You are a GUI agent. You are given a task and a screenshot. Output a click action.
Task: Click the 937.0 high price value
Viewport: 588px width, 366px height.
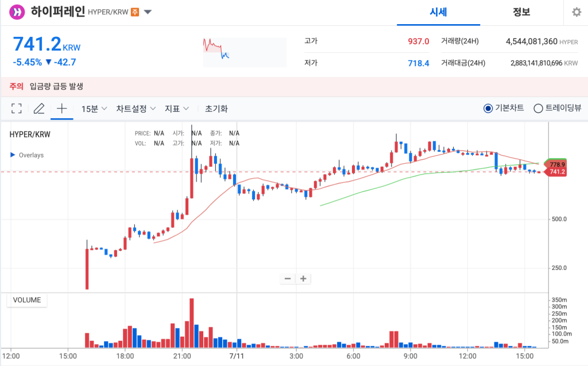pos(419,41)
